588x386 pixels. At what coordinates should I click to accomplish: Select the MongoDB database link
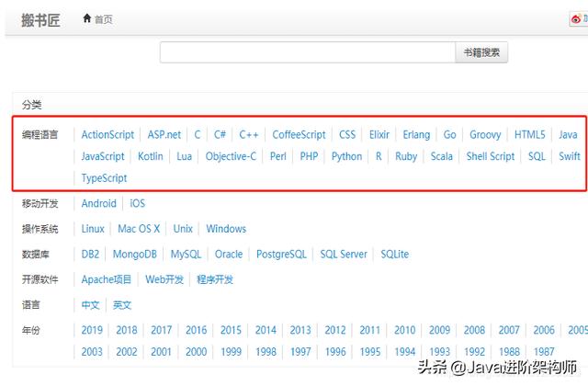point(135,255)
